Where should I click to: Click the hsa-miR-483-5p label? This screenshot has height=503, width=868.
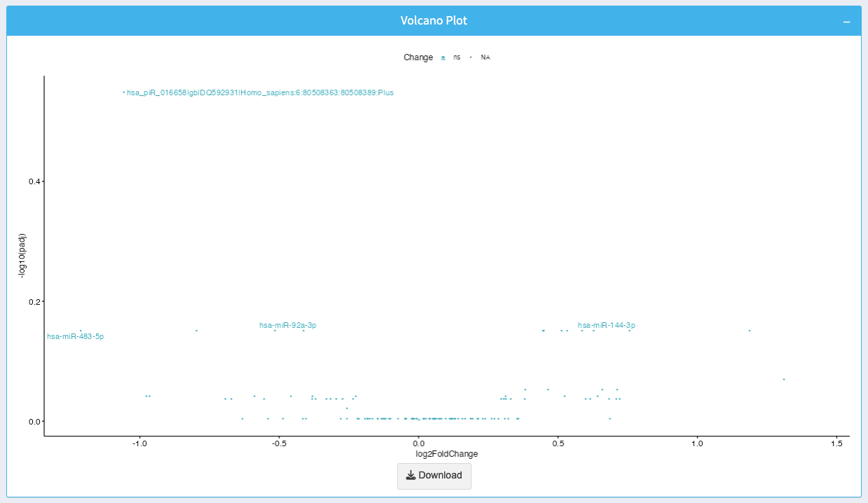click(75, 336)
